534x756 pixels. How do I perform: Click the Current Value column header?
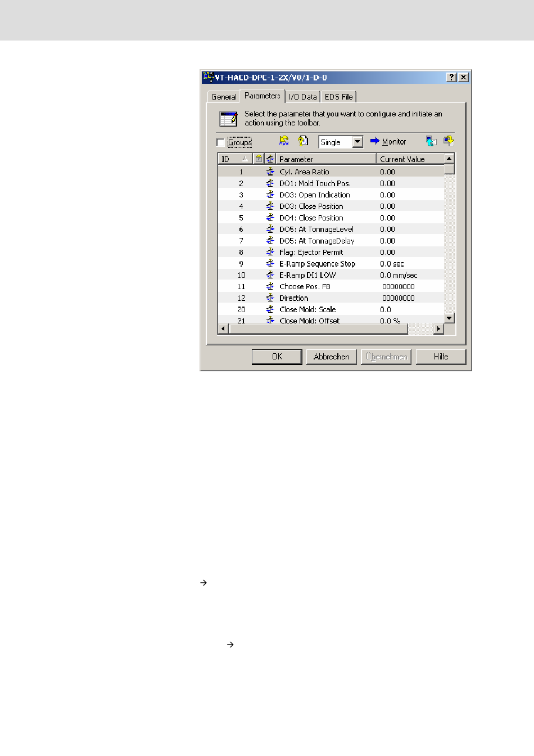click(410, 159)
